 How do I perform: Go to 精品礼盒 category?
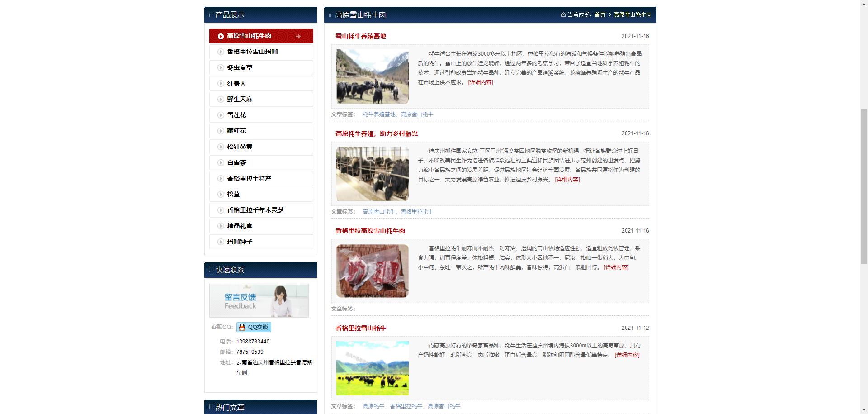coord(240,226)
